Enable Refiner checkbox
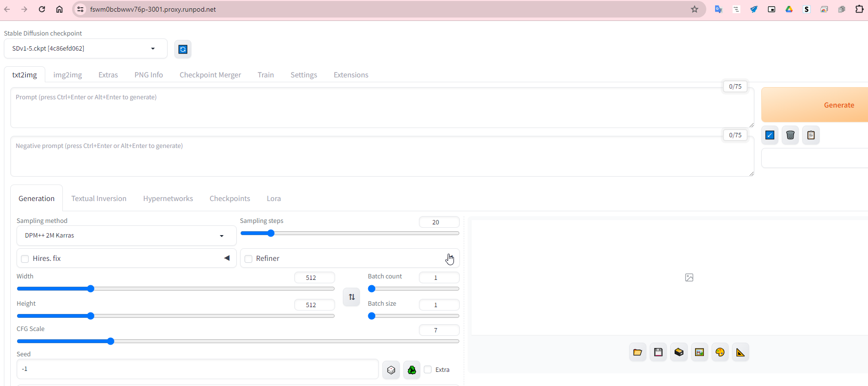 click(248, 259)
